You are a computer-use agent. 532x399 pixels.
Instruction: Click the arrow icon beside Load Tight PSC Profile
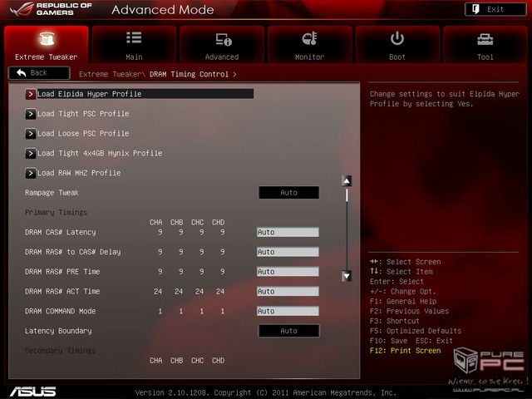point(31,114)
